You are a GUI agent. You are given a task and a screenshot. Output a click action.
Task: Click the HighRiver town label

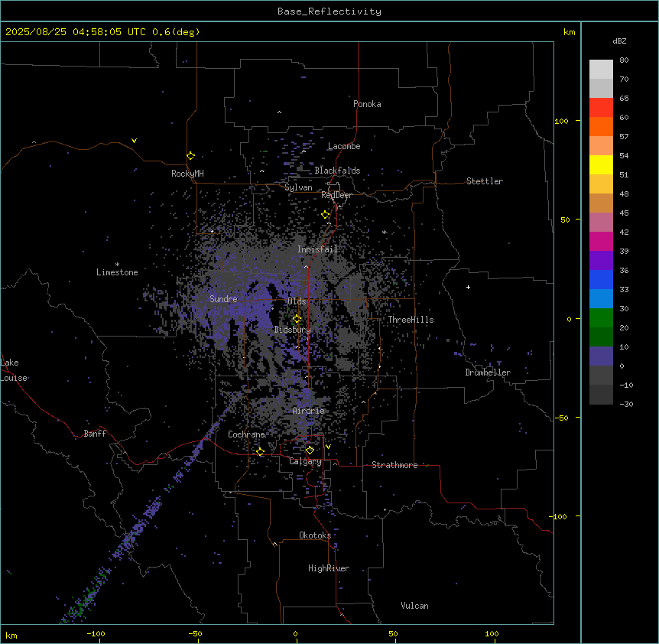click(x=329, y=568)
